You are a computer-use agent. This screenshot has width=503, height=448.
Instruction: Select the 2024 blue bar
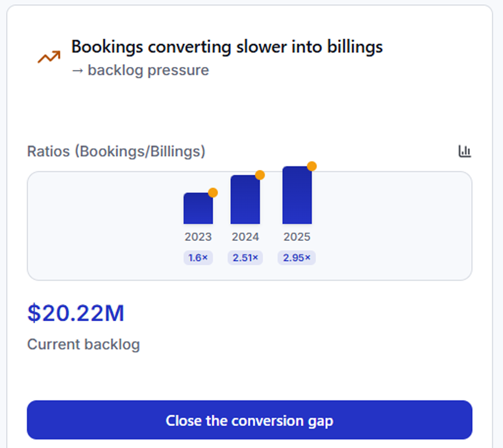pyautogui.click(x=245, y=201)
